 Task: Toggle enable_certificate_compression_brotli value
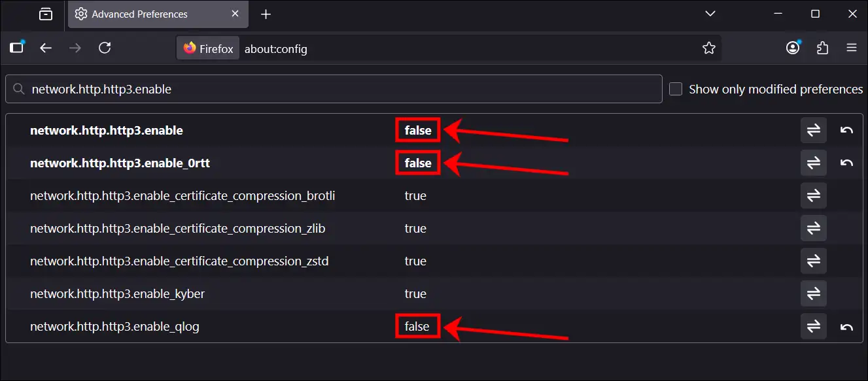pos(813,195)
